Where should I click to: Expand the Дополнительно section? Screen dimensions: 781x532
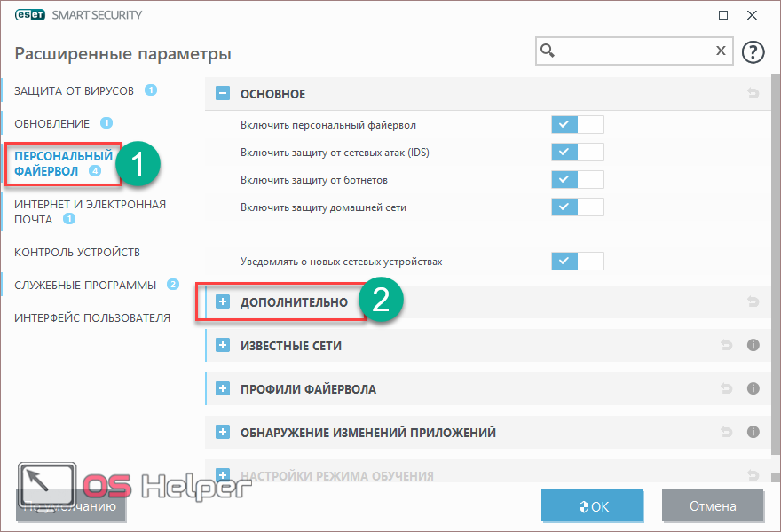point(223,302)
